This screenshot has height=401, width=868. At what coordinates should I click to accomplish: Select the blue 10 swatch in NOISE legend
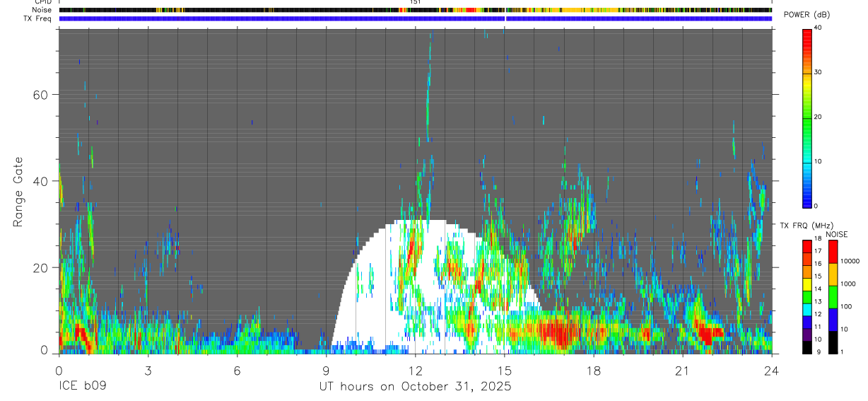pos(833,320)
